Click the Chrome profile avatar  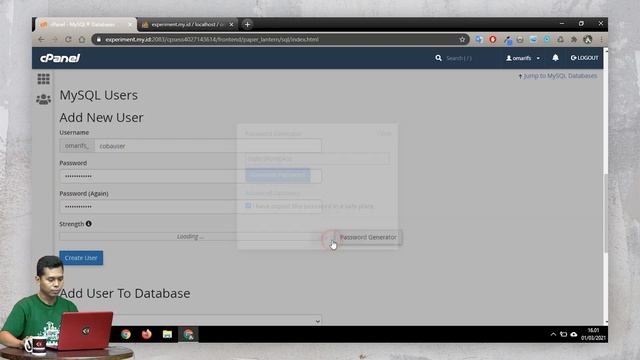pyautogui.click(x=588, y=40)
